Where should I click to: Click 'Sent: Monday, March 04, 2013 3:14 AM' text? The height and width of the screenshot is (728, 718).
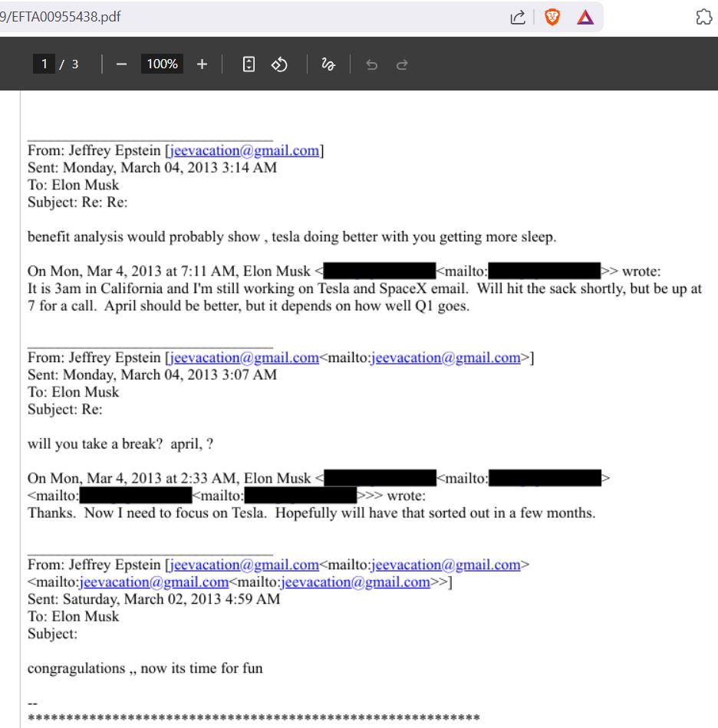[x=152, y=167]
